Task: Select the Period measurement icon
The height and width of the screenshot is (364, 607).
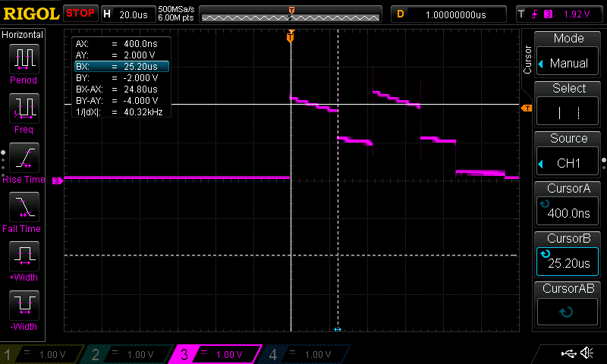Action: coord(24,59)
